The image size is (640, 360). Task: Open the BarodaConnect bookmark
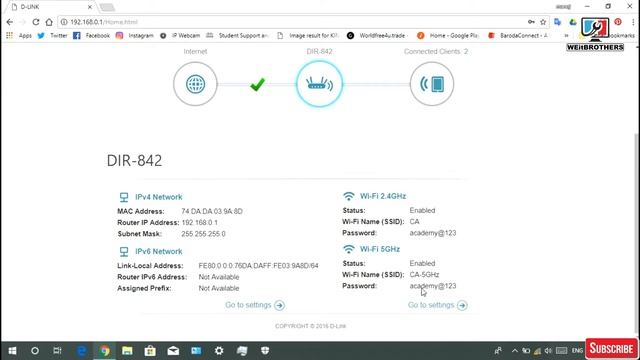pyautogui.click(x=518, y=36)
